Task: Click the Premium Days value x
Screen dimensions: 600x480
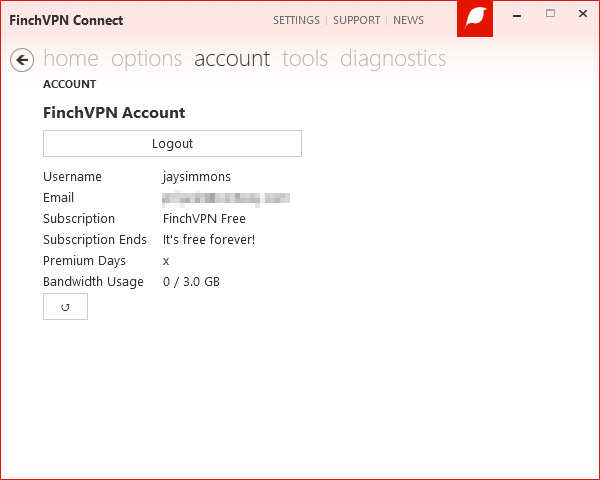Action: [166, 261]
